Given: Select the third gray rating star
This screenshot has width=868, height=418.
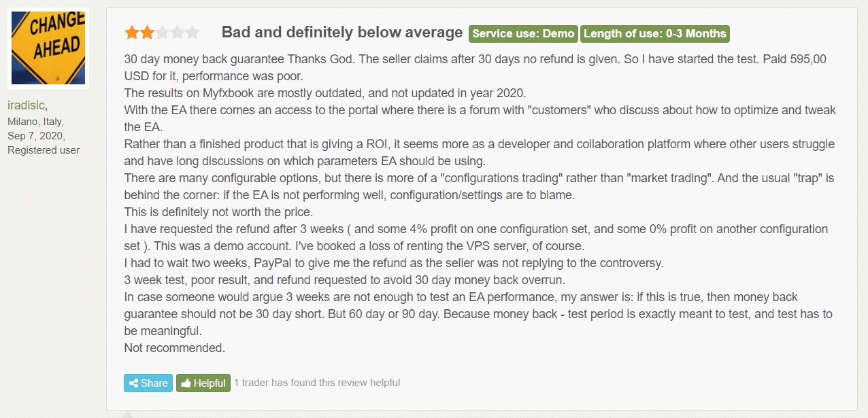Looking at the screenshot, I should (x=162, y=32).
